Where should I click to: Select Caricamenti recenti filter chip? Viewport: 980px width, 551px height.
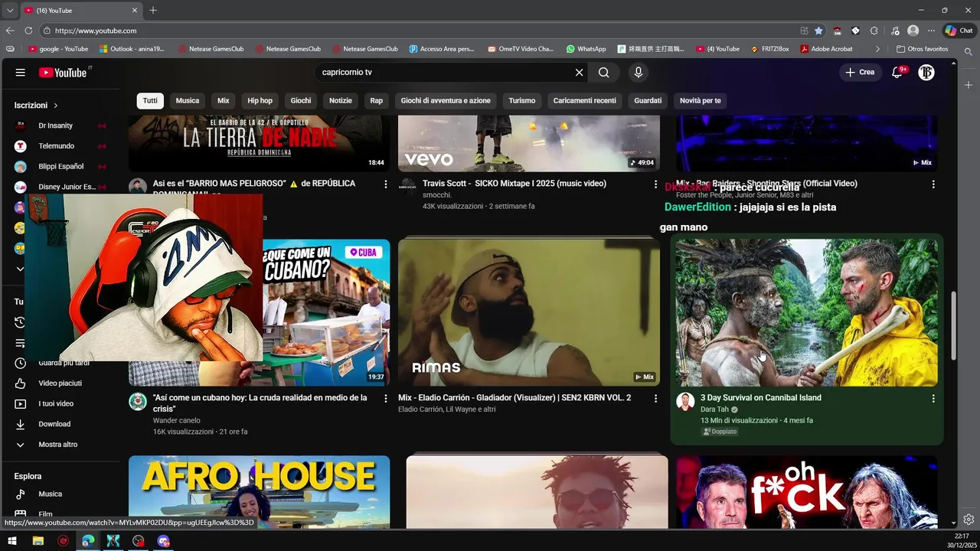pyautogui.click(x=585, y=100)
